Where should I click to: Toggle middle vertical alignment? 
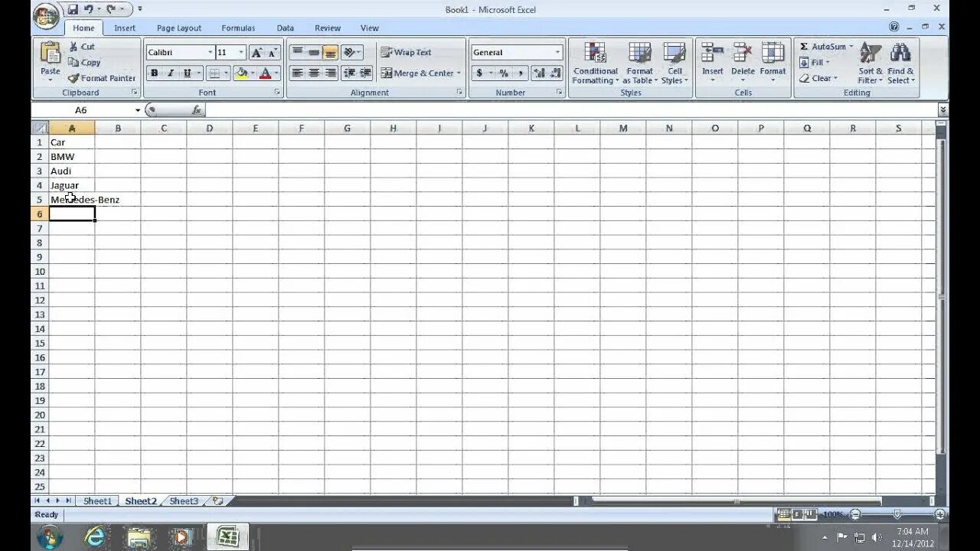click(x=314, y=52)
